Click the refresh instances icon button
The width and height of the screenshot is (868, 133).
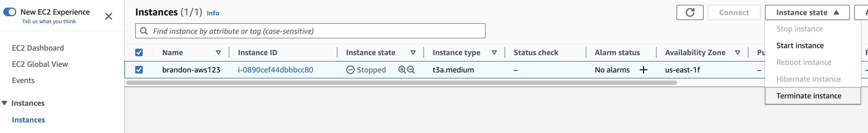[690, 12]
